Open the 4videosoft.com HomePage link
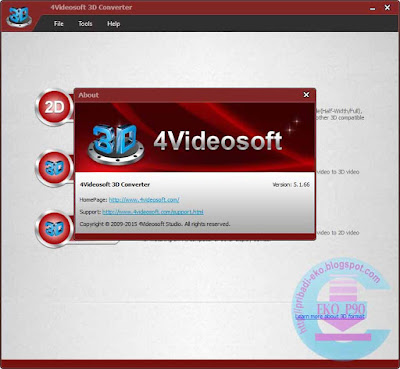Screen dimensions: 400x369 coord(144,200)
